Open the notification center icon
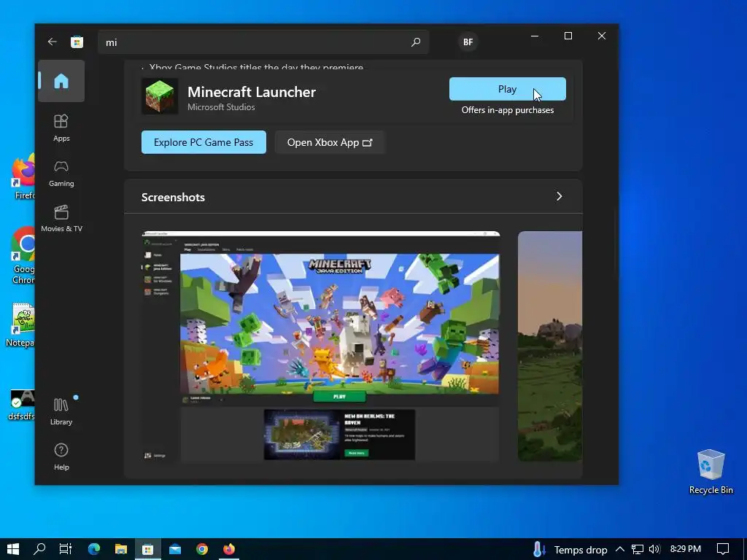The height and width of the screenshot is (560, 747). [x=723, y=549]
